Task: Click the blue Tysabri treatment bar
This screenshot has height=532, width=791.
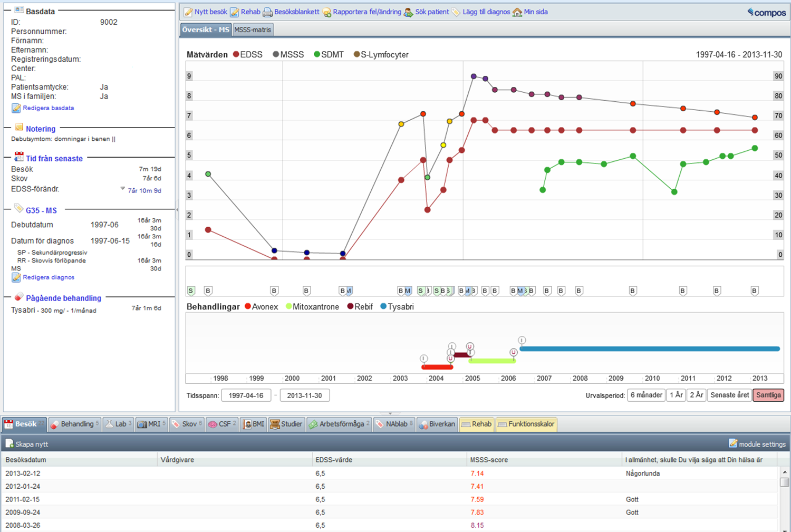Action: tap(650, 349)
